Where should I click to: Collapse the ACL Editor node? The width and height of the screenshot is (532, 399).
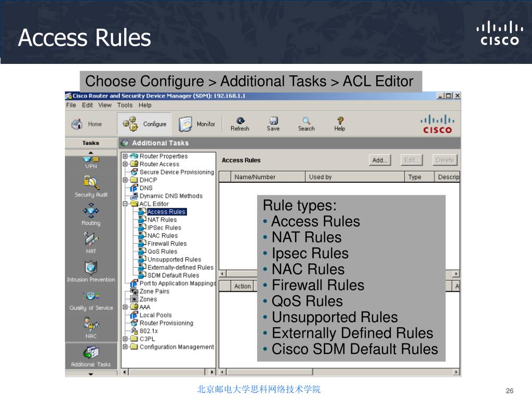[125, 204]
